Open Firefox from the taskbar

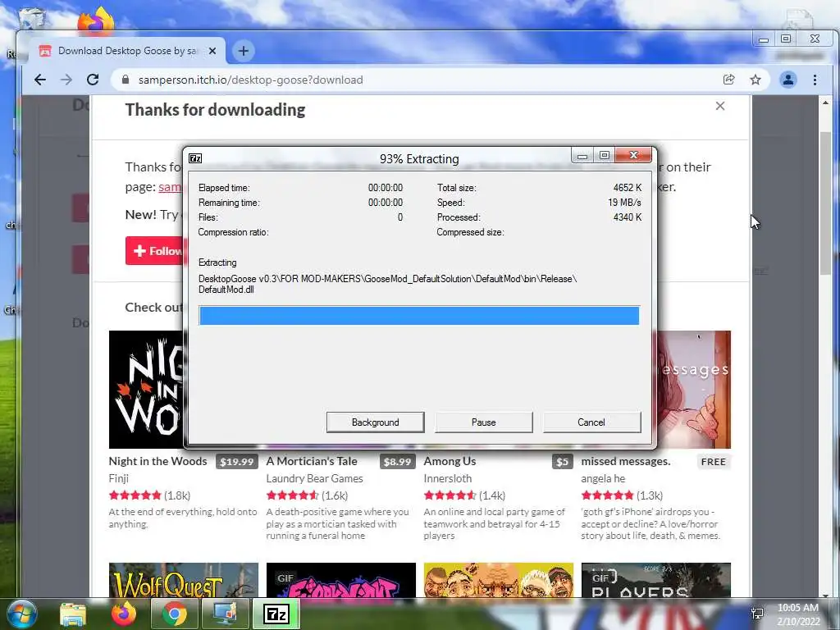point(124,614)
